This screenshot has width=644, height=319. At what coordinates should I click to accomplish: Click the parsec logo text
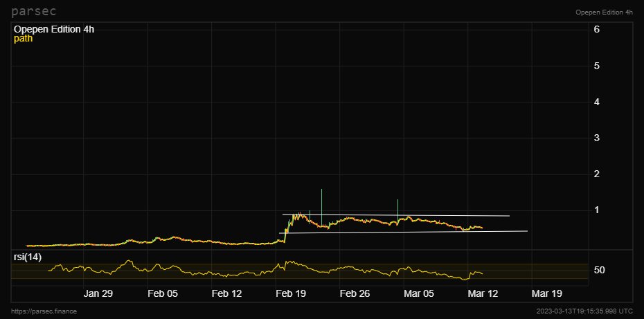coord(34,12)
